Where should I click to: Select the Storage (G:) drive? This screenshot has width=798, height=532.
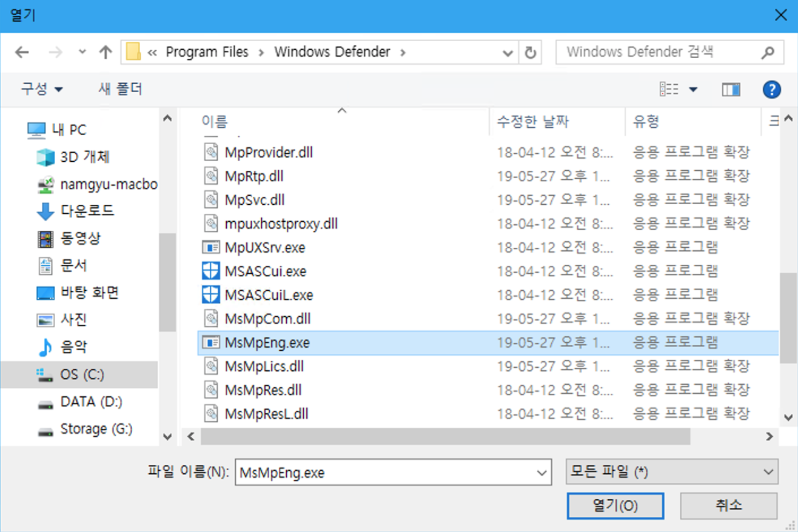(x=85, y=429)
